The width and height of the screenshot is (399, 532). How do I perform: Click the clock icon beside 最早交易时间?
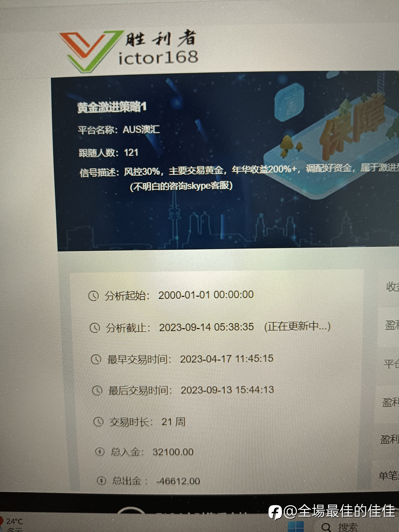pos(96,359)
